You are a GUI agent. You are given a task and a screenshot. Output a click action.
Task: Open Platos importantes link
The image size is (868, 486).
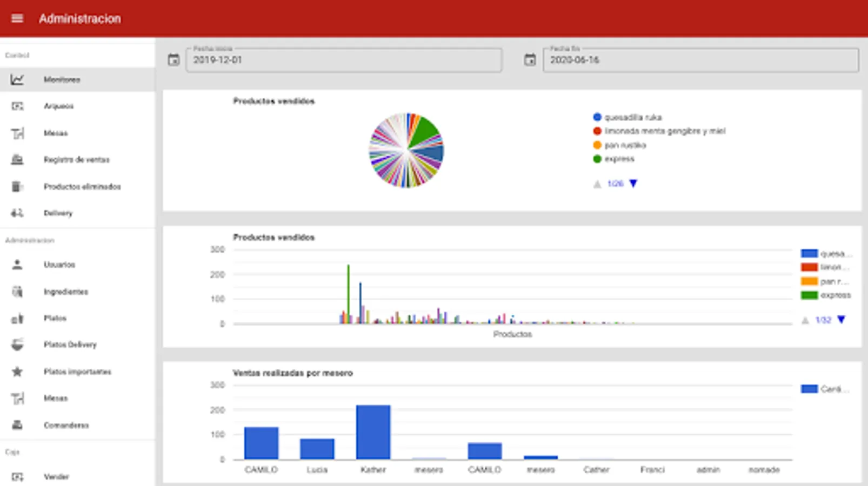[x=77, y=372]
